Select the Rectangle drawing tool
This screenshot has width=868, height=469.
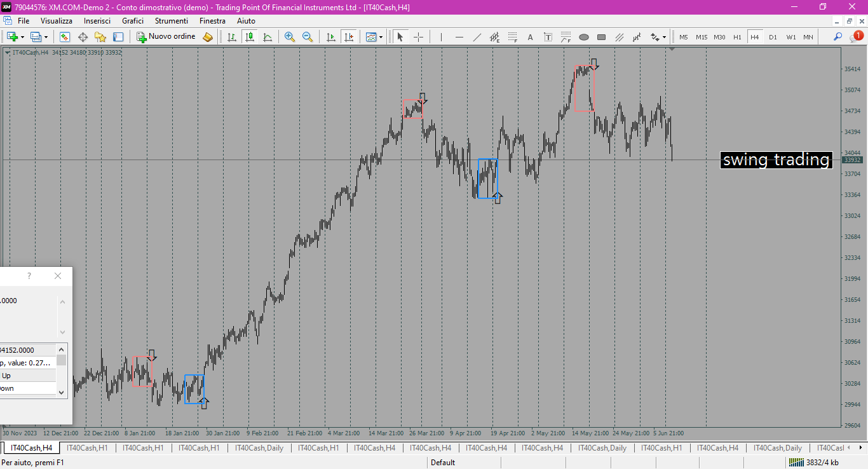601,37
